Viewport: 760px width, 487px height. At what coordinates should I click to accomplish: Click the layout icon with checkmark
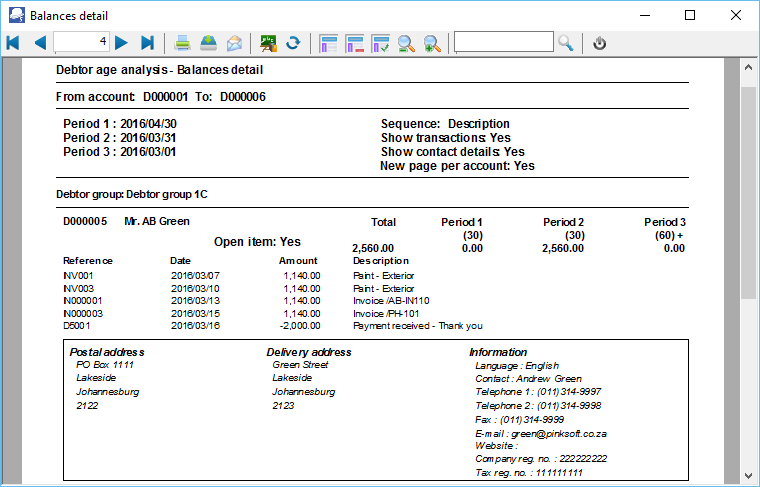coord(380,42)
